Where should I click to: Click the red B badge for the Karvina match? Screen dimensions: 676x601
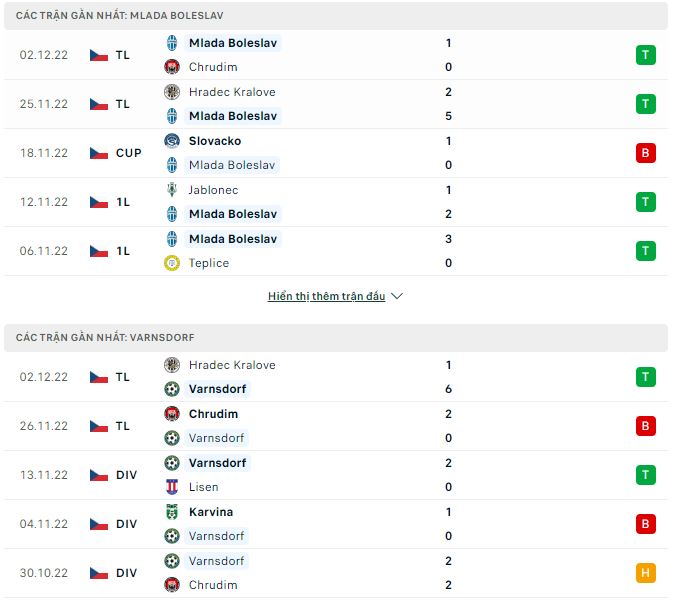pyautogui.click(x=645, y=524)
